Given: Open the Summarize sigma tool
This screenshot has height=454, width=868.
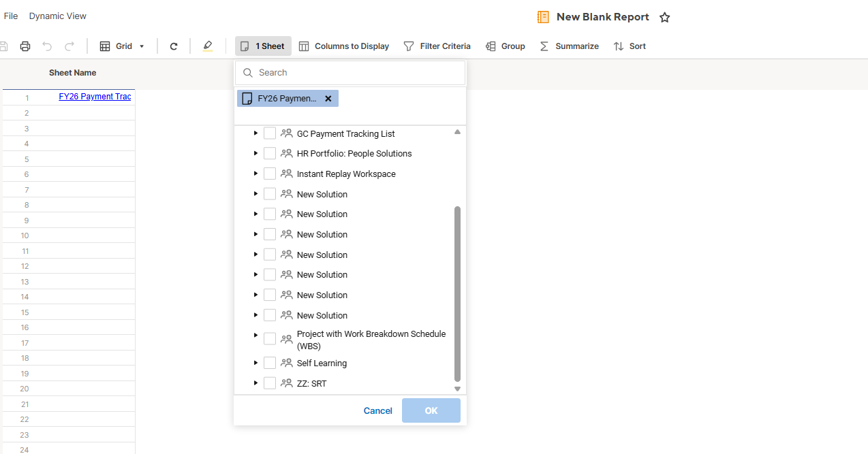Looking at the screenshot, I should 569,46.
